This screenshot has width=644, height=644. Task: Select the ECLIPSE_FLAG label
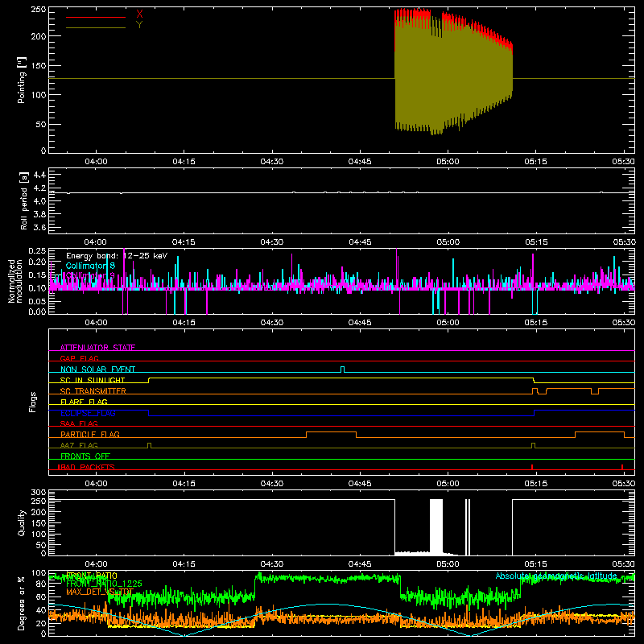tap(88, 413)
